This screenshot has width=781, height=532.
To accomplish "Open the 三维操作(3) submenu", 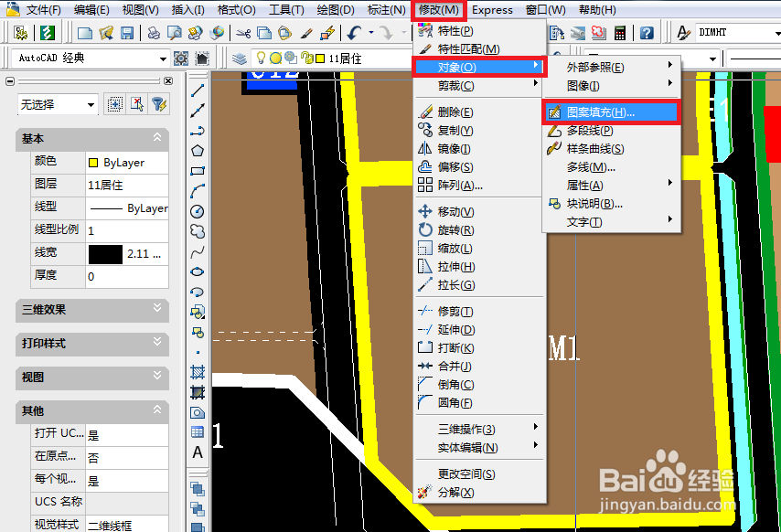I will click(x=479, y=430).
